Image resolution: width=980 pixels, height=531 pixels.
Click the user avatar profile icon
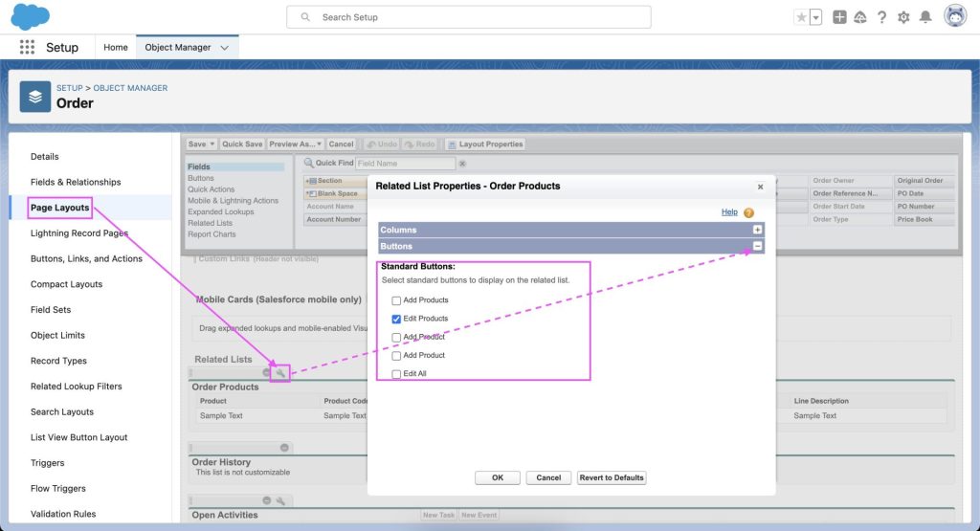pyautogui.click(x=954, y=16)
